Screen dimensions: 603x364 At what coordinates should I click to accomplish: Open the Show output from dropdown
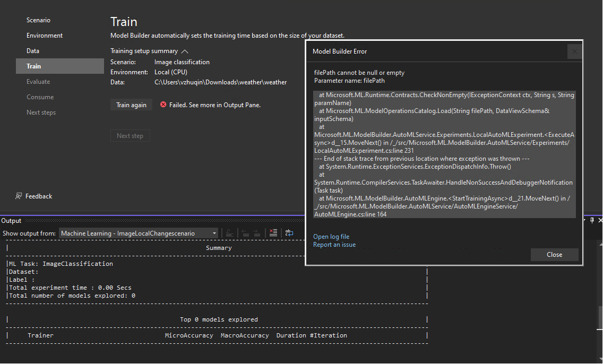click(138, 233)
